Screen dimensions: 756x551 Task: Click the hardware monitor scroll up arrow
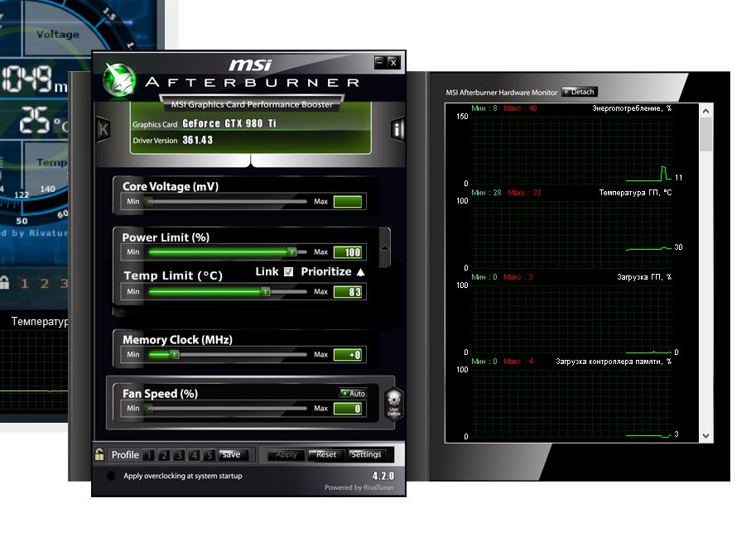coord(705,111)
